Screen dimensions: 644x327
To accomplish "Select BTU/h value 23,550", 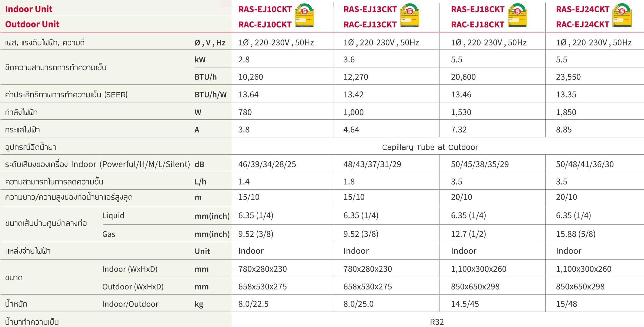I will (568, 77).
